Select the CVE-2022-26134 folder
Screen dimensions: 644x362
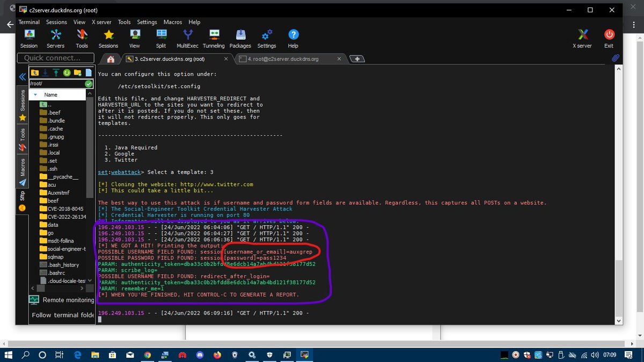click(63, 217)
